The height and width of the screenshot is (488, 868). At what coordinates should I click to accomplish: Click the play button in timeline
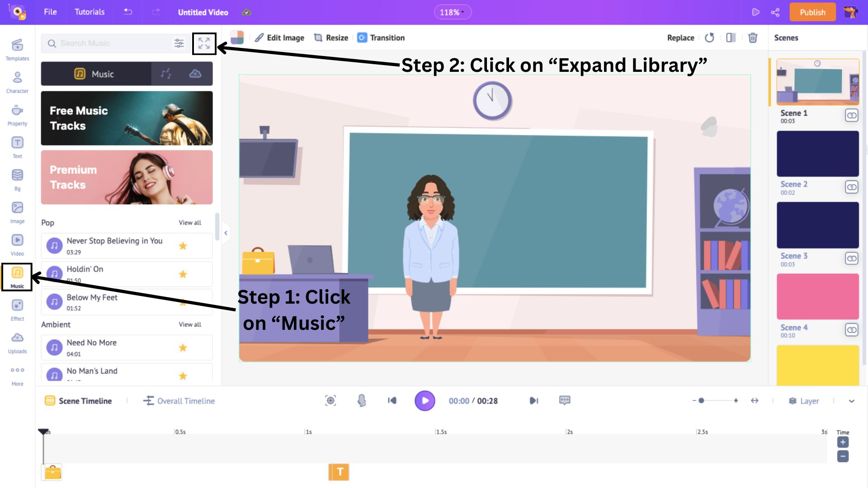(x=425, y=400)
